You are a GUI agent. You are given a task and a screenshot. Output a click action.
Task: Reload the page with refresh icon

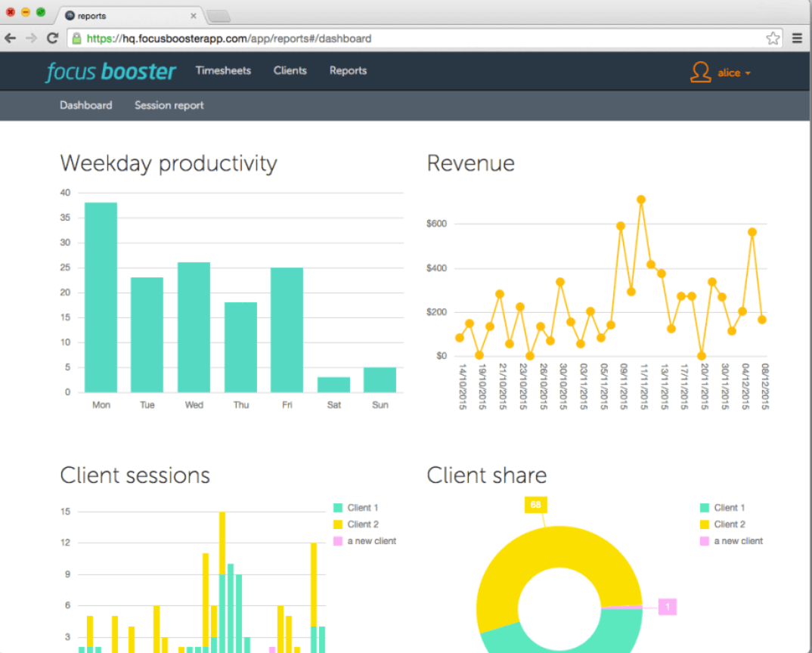(x=52, y=39)
